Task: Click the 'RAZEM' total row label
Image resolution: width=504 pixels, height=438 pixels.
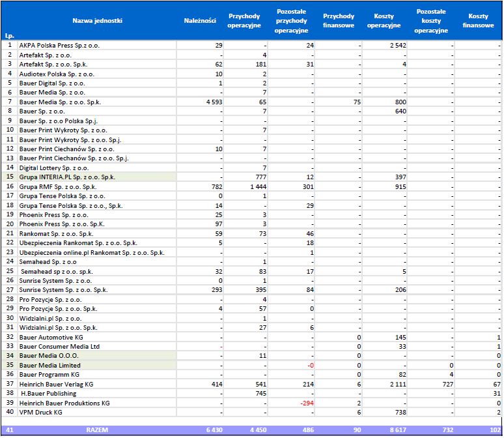Action: pos(97,430)
